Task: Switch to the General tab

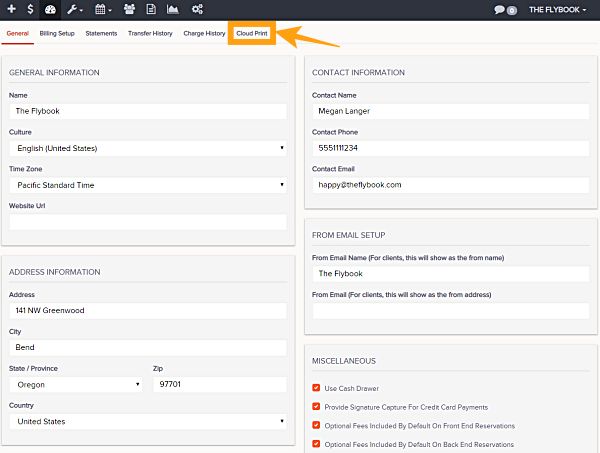Action: click(x=18, y=33)
